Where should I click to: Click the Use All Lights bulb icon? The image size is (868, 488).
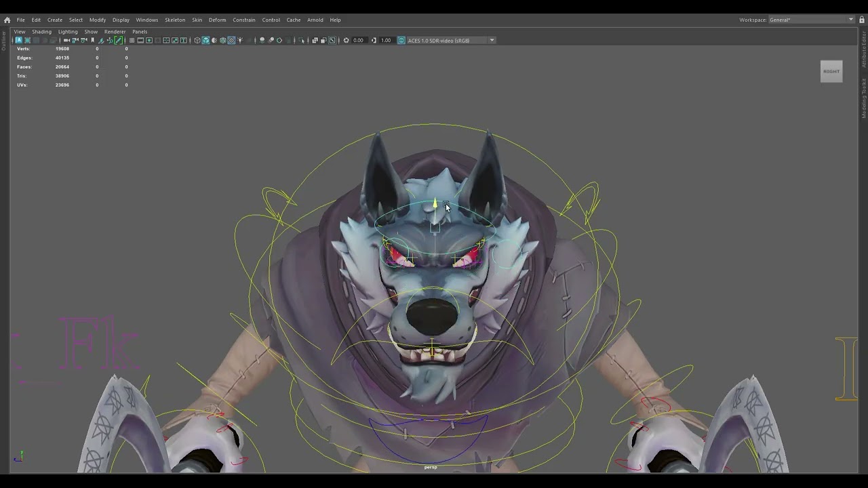[240, 40]
